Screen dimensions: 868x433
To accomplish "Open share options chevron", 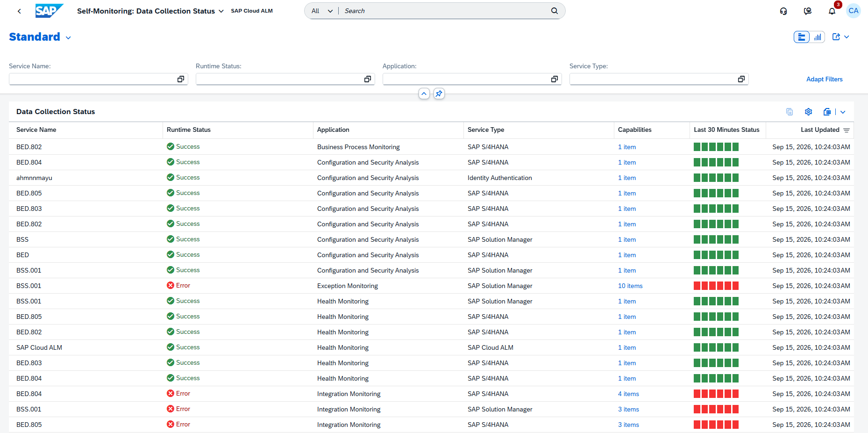I will pos(847,37).
